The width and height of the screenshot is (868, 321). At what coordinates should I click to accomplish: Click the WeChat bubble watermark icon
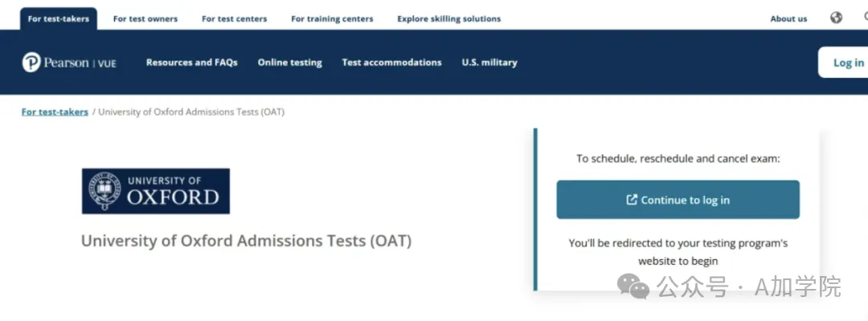click(633, 286)
